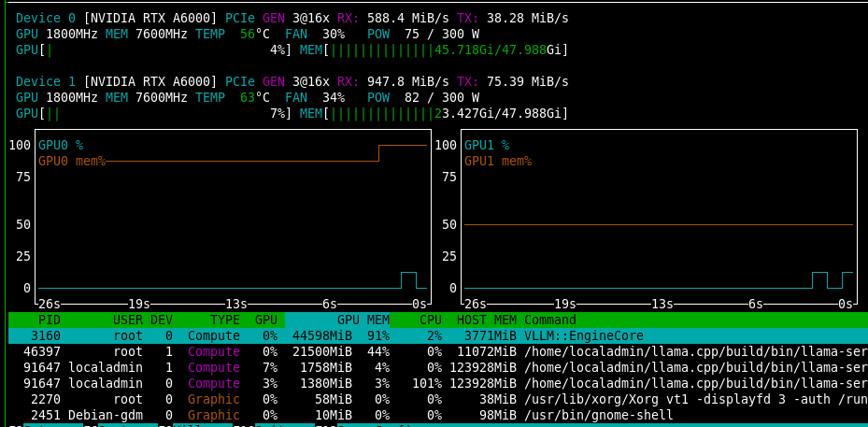This screenshot has width=868, height=427.
Task: Click the 58MiB GPU memory value
Action: (x=334, y=399)
